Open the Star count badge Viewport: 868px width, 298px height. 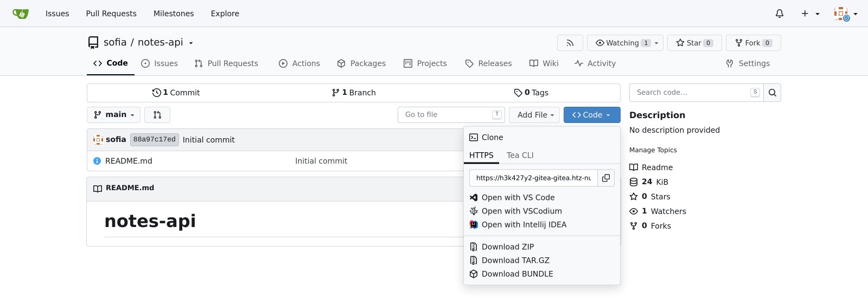point(709,43)
